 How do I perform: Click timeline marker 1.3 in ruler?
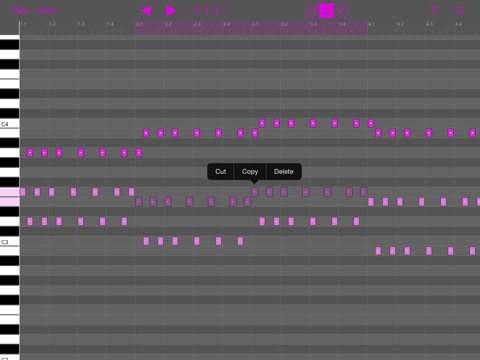tap(81, 24)
